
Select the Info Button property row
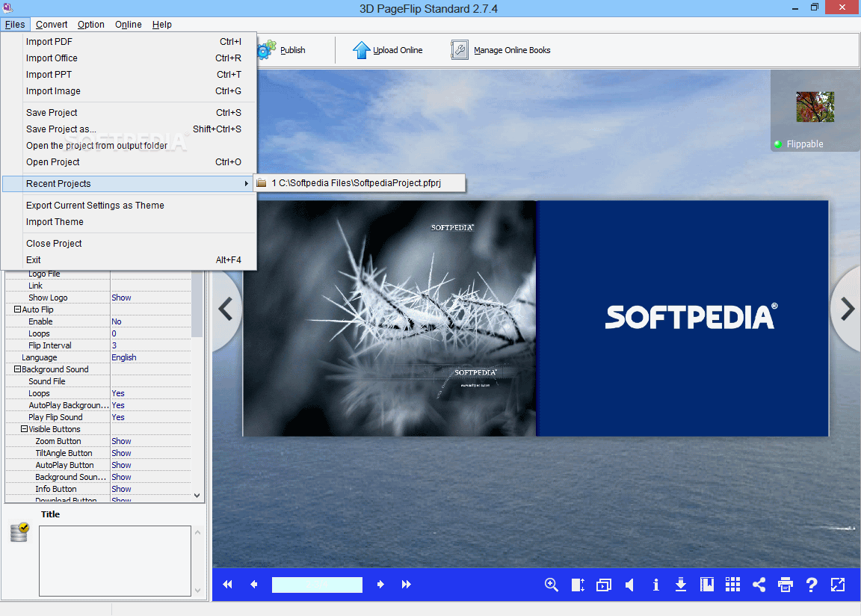click(x=99, y=489)
